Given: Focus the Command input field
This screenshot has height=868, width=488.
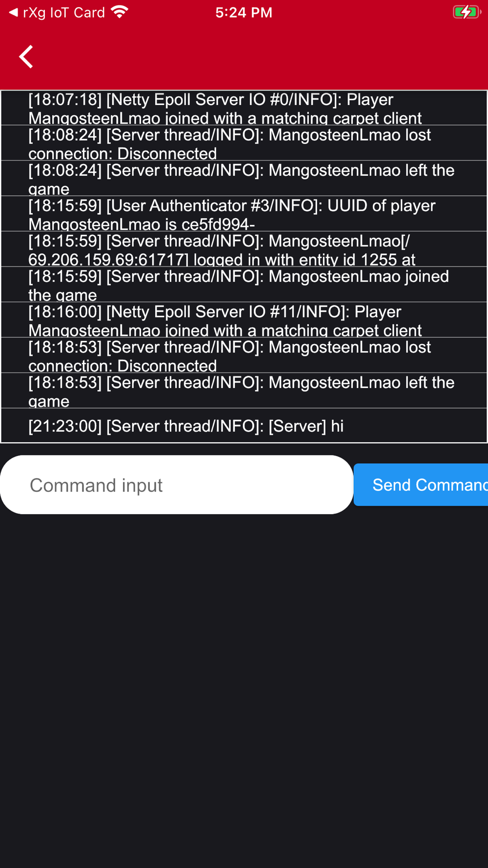Looking at the screenshot, I should tap(177, 485).
